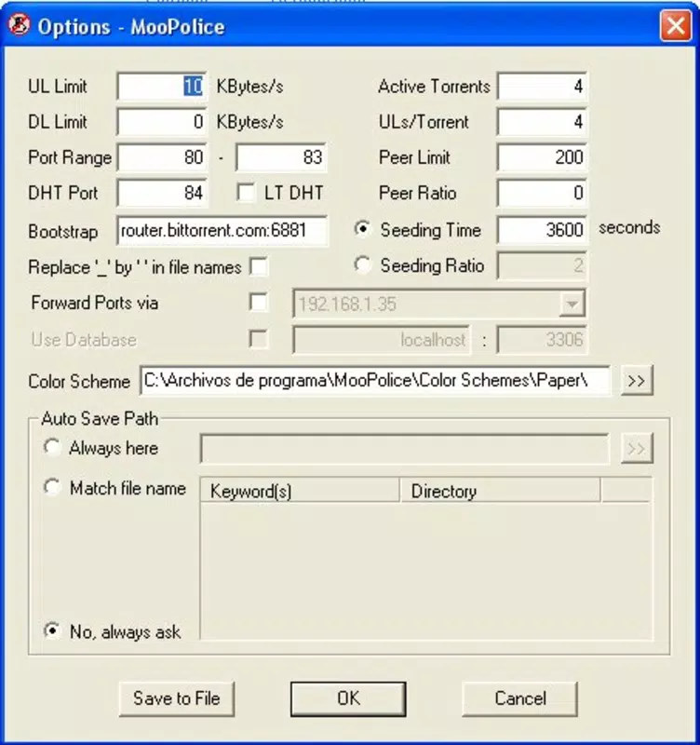This screenshot has width=700, height=745.
Task: Click the database port field 3306
Action: (x=542, y=340)
